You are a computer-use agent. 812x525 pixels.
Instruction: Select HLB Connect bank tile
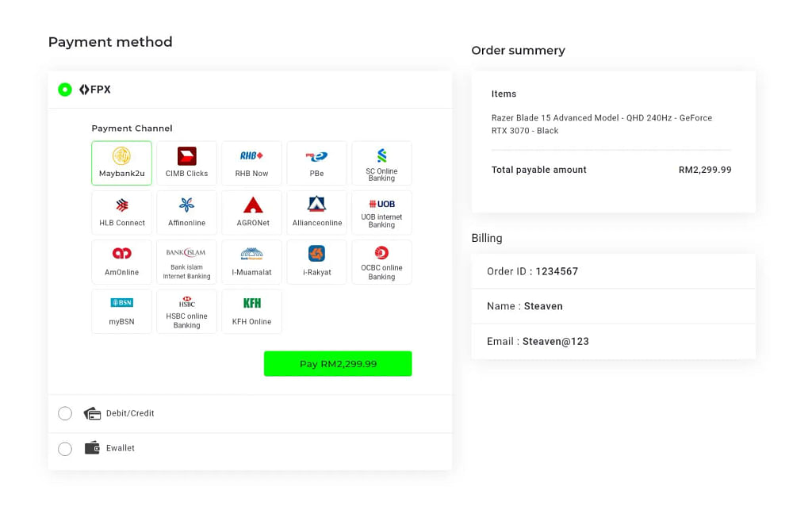pyautogui.click(x=121, y=213)
